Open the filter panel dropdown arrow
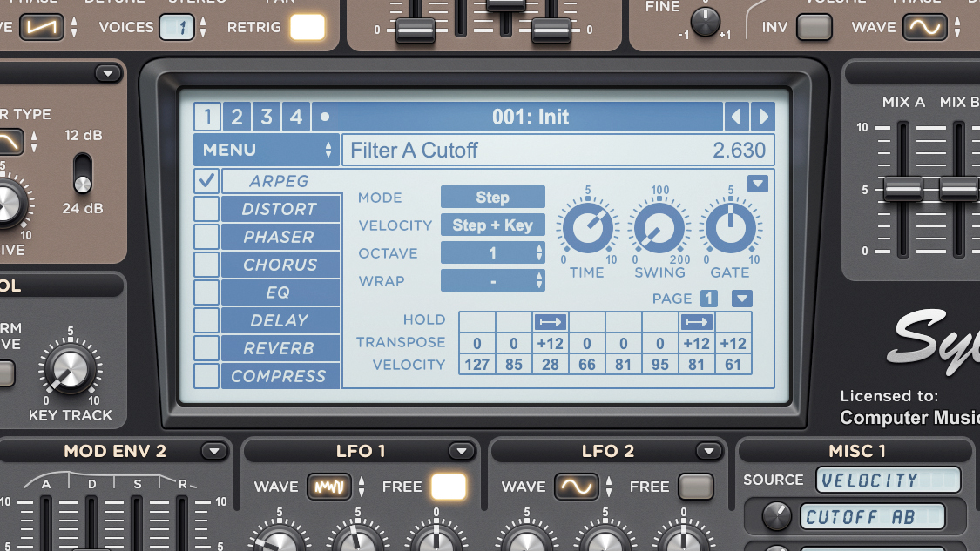 pyautogui.click(x=107, y=74)
